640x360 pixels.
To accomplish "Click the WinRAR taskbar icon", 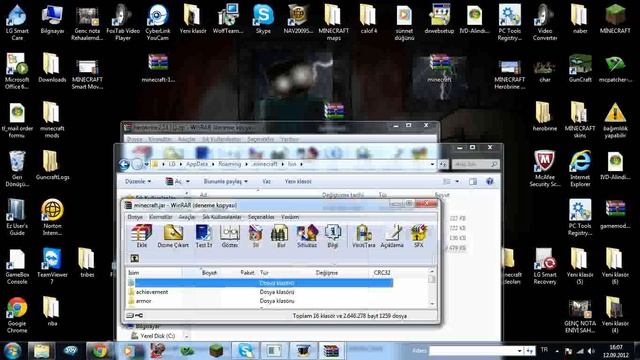I will click(331, 351).
